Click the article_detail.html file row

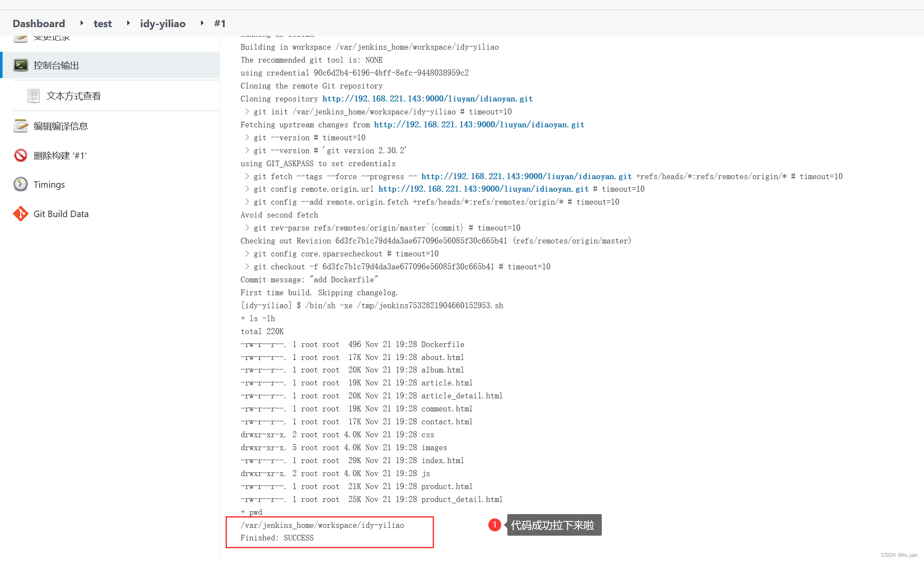click(371, 395)
